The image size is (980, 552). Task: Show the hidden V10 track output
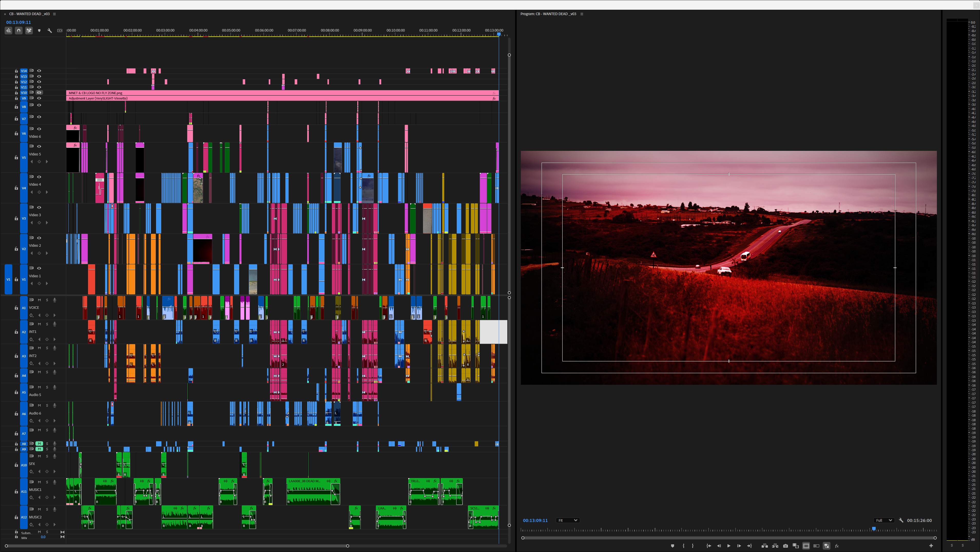coord(39,92)
